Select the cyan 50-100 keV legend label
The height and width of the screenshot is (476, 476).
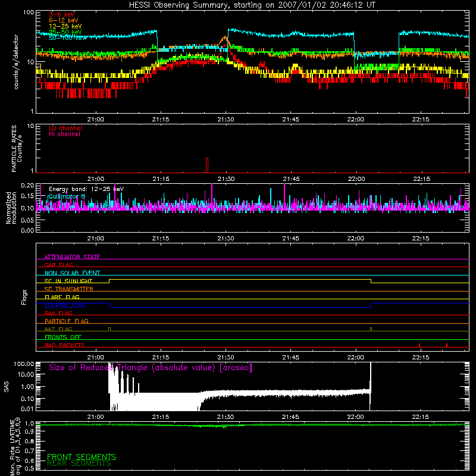(x=67, y=38)
